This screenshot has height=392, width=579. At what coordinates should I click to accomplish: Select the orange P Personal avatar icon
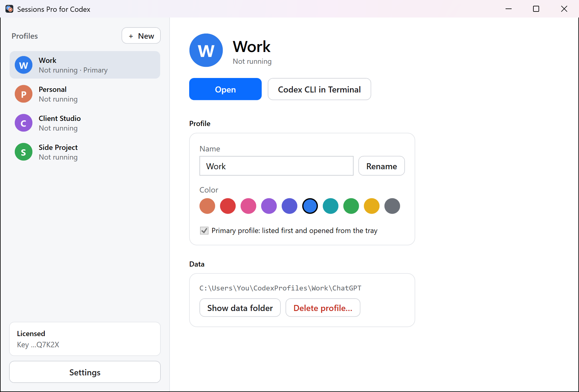click(x=24, y=94)
